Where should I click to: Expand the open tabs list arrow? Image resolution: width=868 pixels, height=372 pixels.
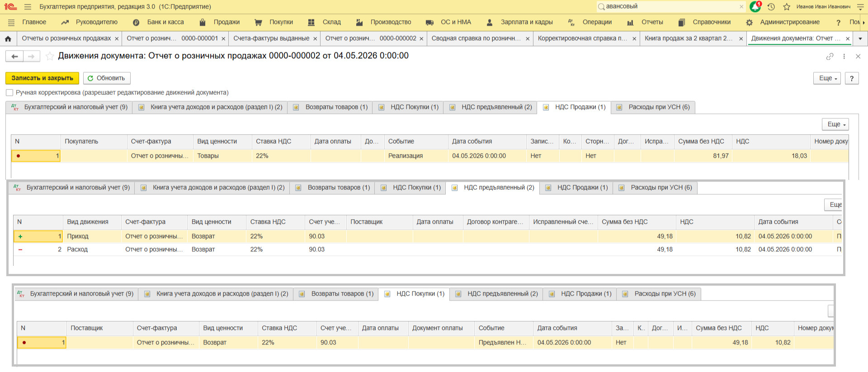click(x=860, y=39)
